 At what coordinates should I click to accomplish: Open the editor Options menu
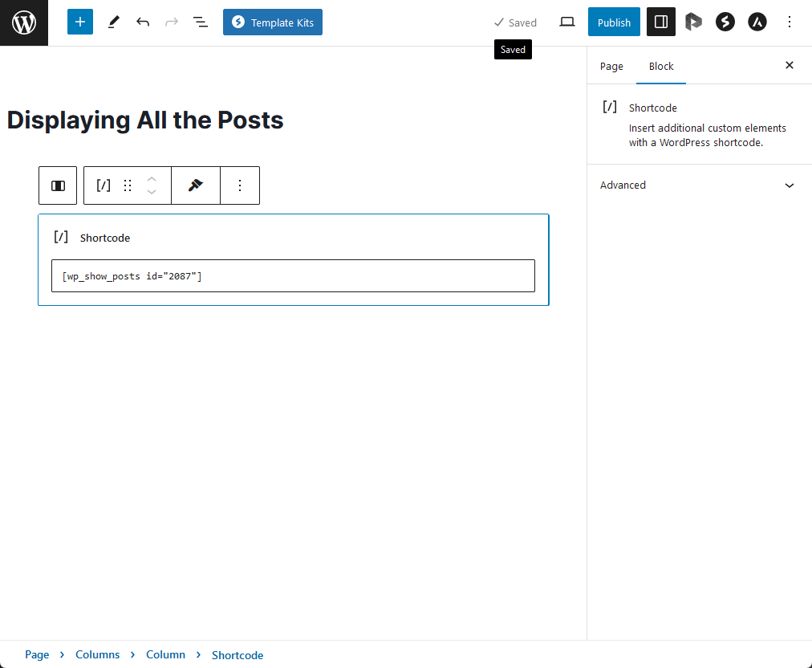pyautogui.click(x=790, y=22)
